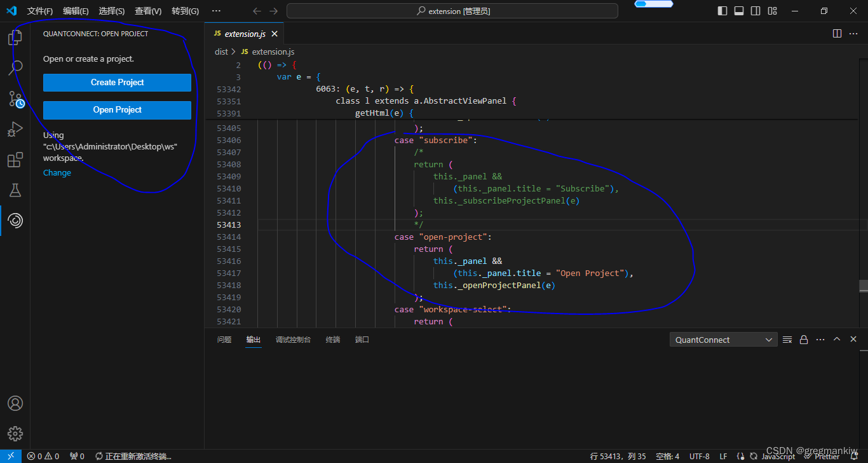Click the dist breadcrumb segment

pos(221,52)
